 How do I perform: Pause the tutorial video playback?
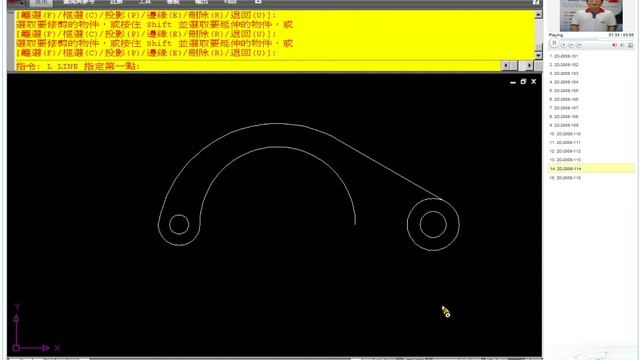(554, 43)
